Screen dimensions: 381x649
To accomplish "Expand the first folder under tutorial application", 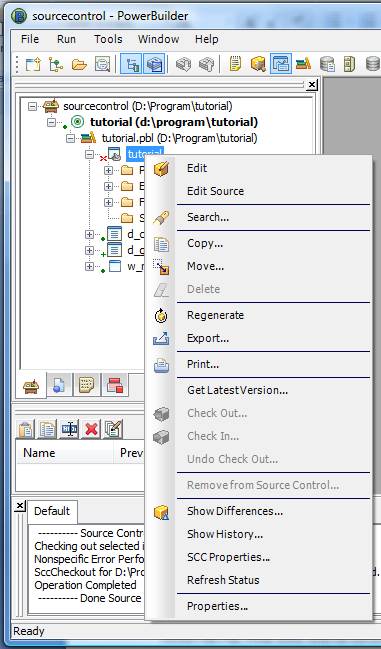I will [x=108, y=170].
